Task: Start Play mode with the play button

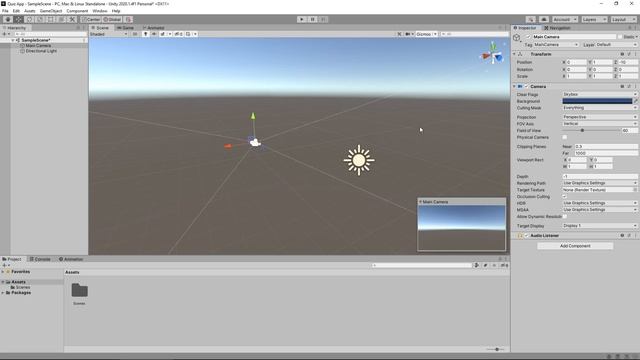Action: point(302,19)
